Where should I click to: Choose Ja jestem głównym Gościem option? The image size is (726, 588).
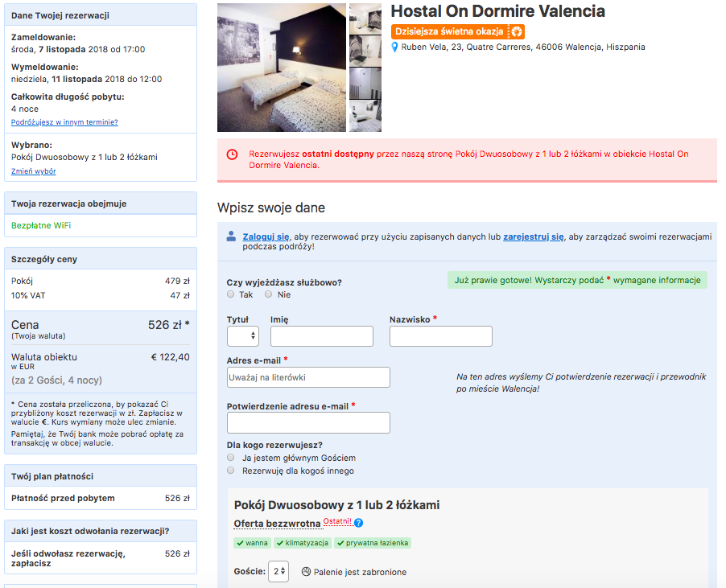coord(231,458)
